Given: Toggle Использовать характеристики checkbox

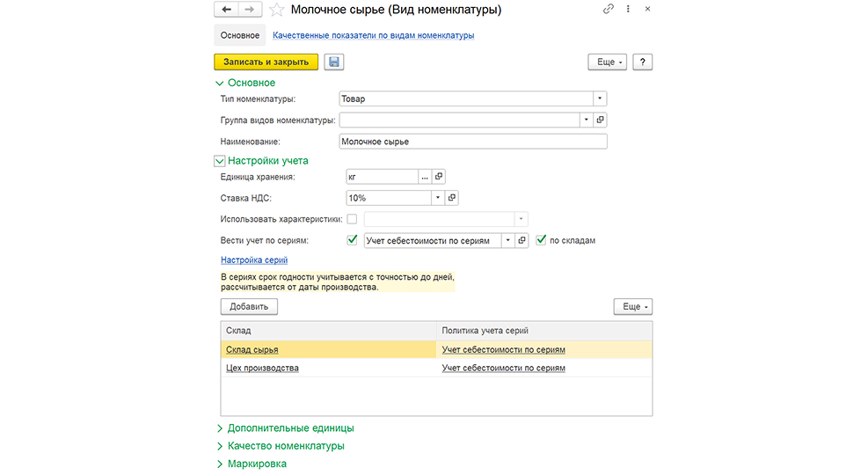Looking at the screenshot, I should pos(352,219).
